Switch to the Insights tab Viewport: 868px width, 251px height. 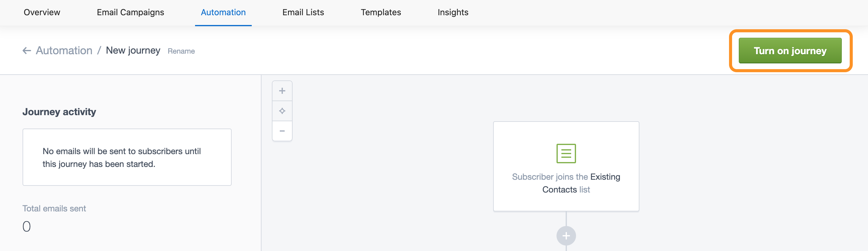tap(453, 12)
